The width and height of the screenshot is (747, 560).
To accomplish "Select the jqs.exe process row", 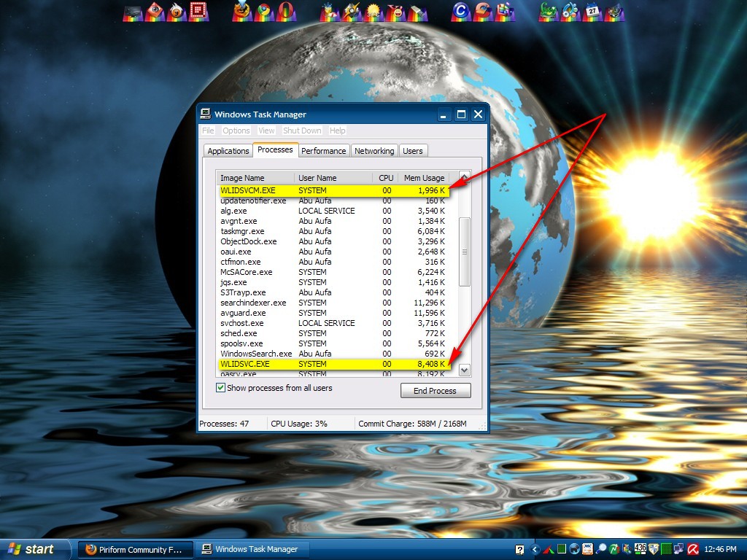I will [x=333, y=282].
